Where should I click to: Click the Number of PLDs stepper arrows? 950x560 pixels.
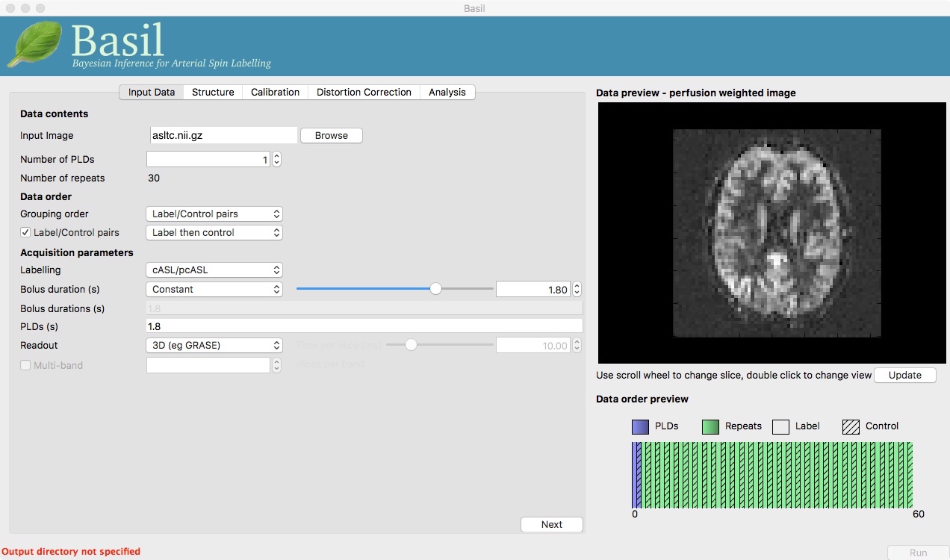(276, 159)
